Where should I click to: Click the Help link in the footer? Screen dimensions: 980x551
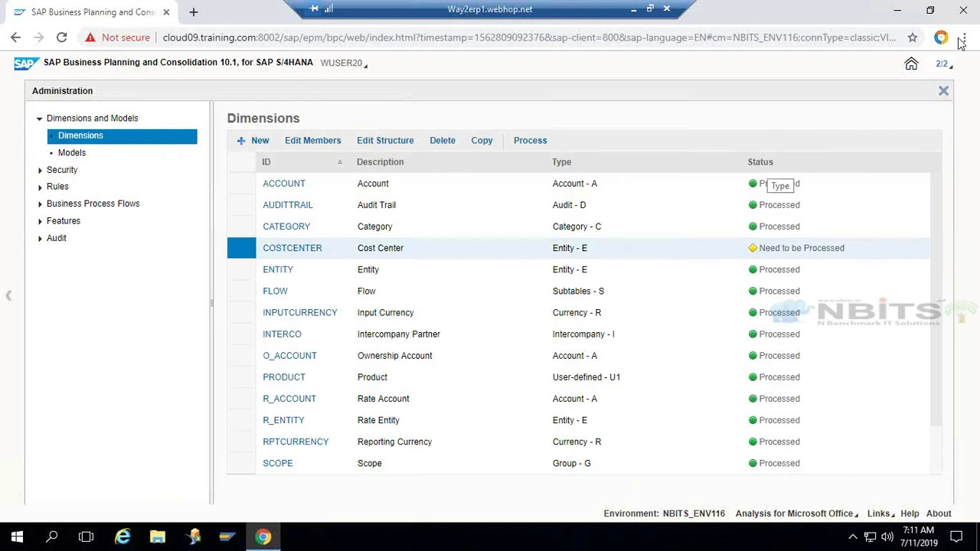[x=910, y=514]
